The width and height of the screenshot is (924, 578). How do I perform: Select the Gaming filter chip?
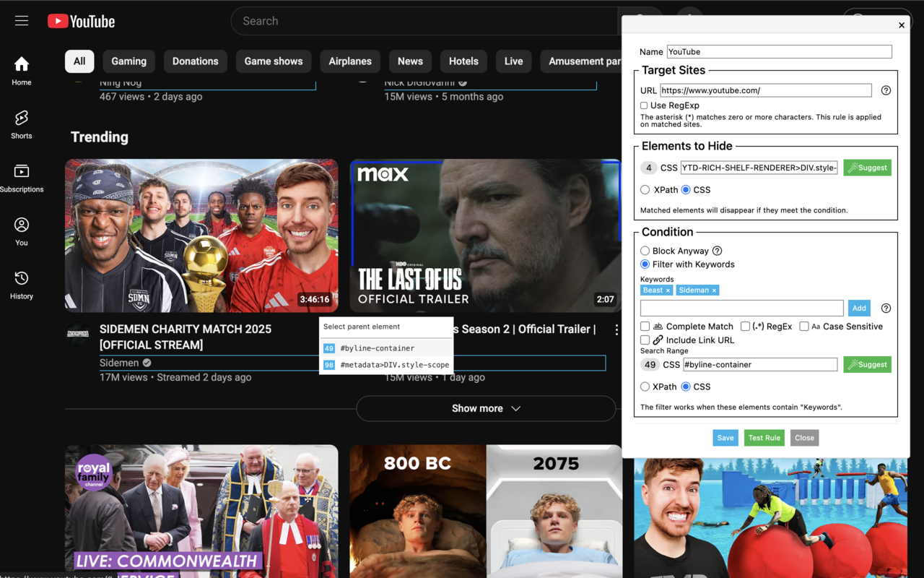(x=129, y=61)
